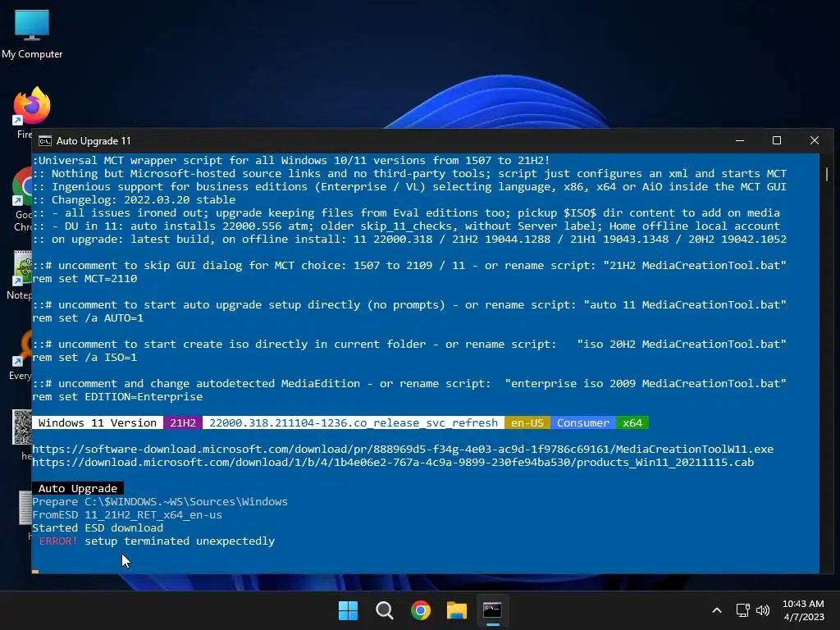Click the 'Prepare C:\$WINDOWS.~WS\Sources\Windows' line
Viewport: 840px width, 630px height.
160,501
